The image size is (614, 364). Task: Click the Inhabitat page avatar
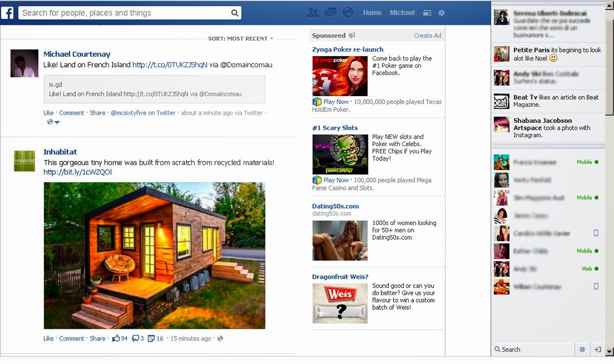pos(25,161)
